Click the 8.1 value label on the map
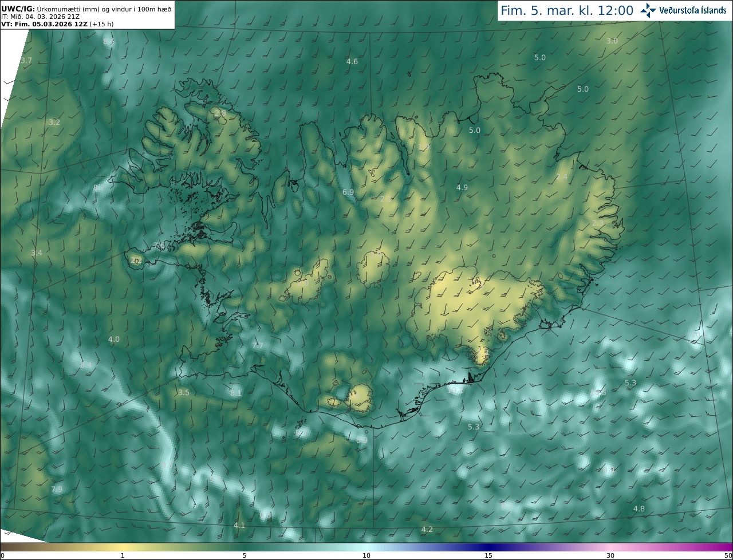 [x=236, y=393]
